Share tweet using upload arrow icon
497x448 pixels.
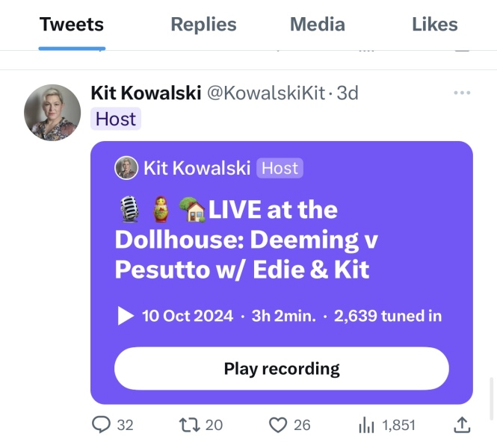click(x=463, y=425)
